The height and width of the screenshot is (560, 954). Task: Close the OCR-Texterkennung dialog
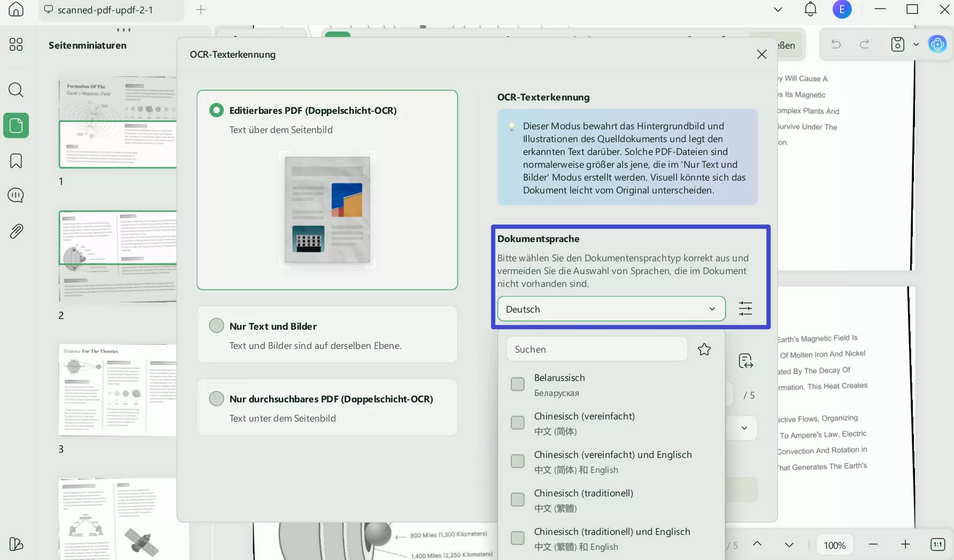pyautogui.click(x=762, y=55)
